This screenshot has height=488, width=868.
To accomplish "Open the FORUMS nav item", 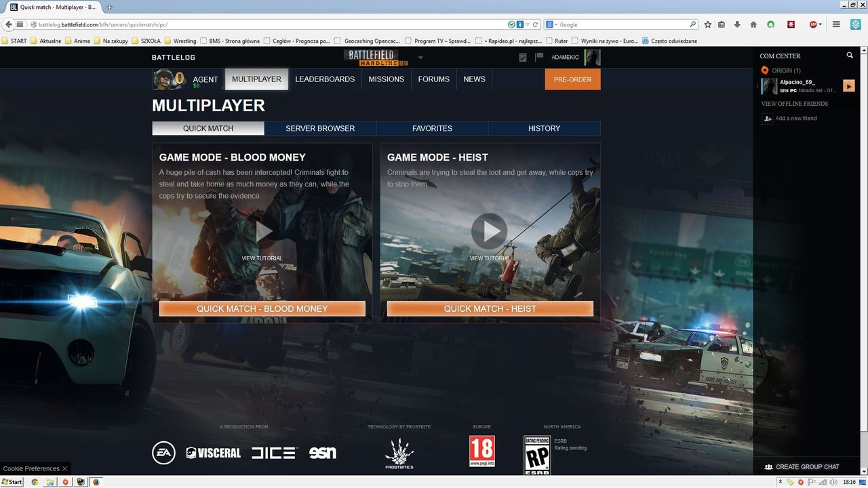I will 434,79.
